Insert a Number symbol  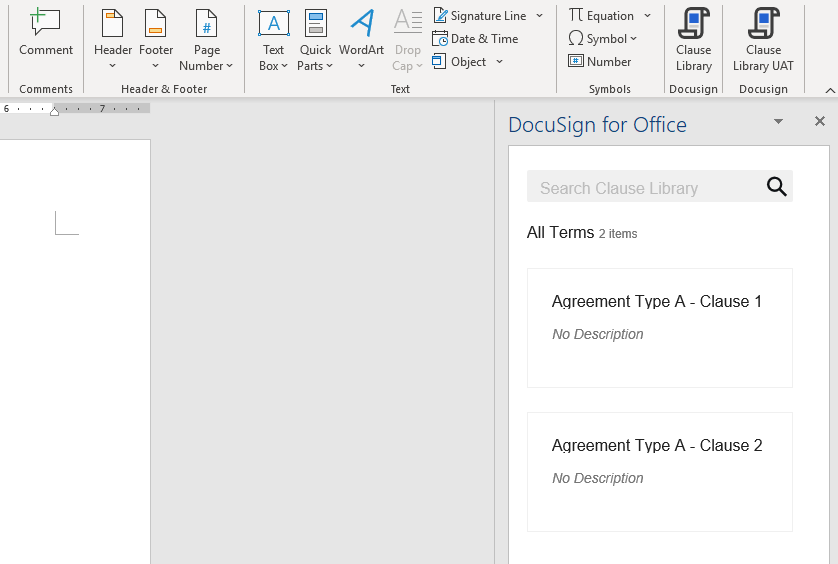pyautogui.click(x=600, y=61)
